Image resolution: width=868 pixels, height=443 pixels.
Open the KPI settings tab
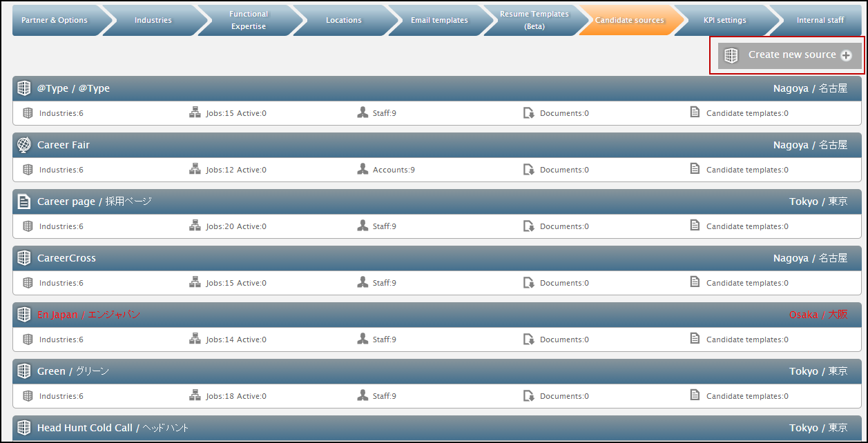click(x=725, y=20)
